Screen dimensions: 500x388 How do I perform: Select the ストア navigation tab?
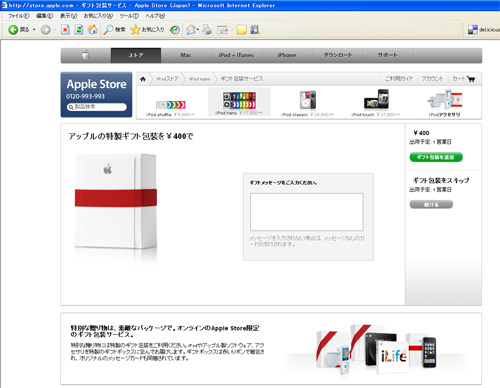click(x=136, y=55)
